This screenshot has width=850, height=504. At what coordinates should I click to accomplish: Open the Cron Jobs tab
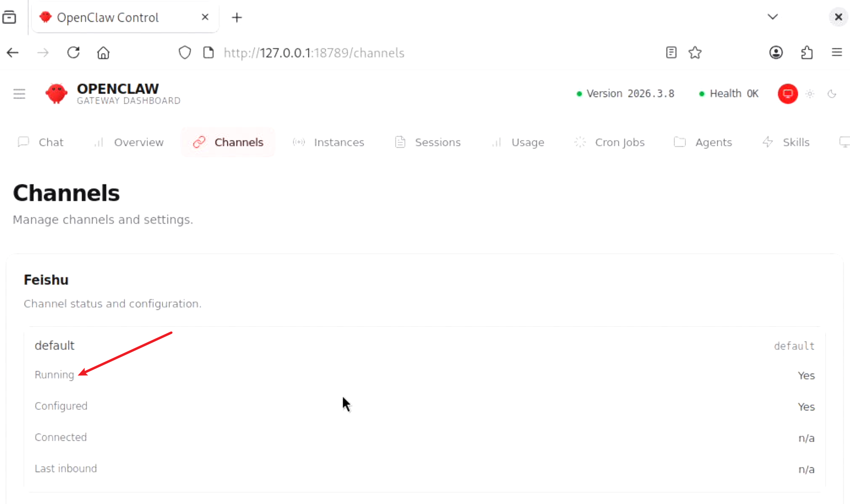pyautogui.click(x=609, y=142)
